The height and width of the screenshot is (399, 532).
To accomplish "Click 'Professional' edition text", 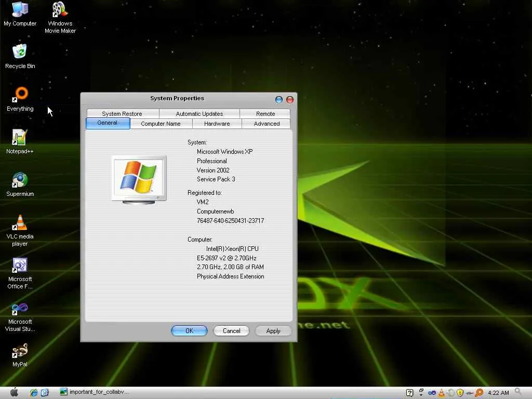I will click(x=212, y=161).
